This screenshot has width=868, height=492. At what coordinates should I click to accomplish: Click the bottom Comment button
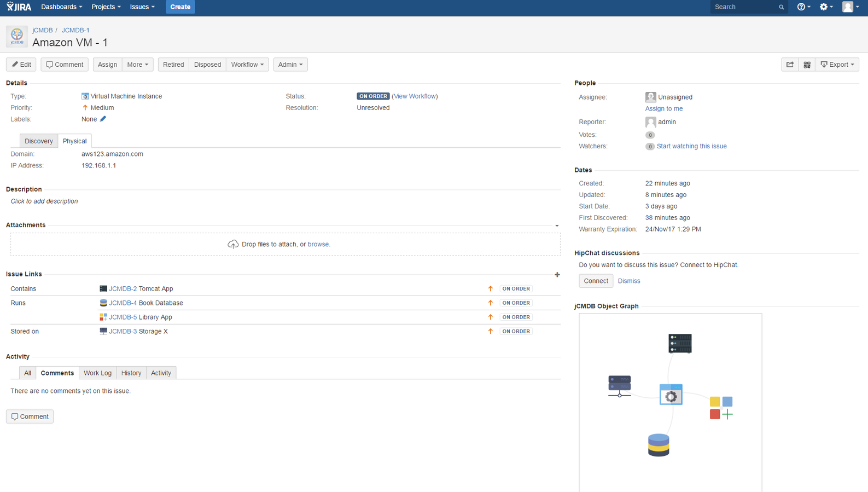[x=30, y=416]
